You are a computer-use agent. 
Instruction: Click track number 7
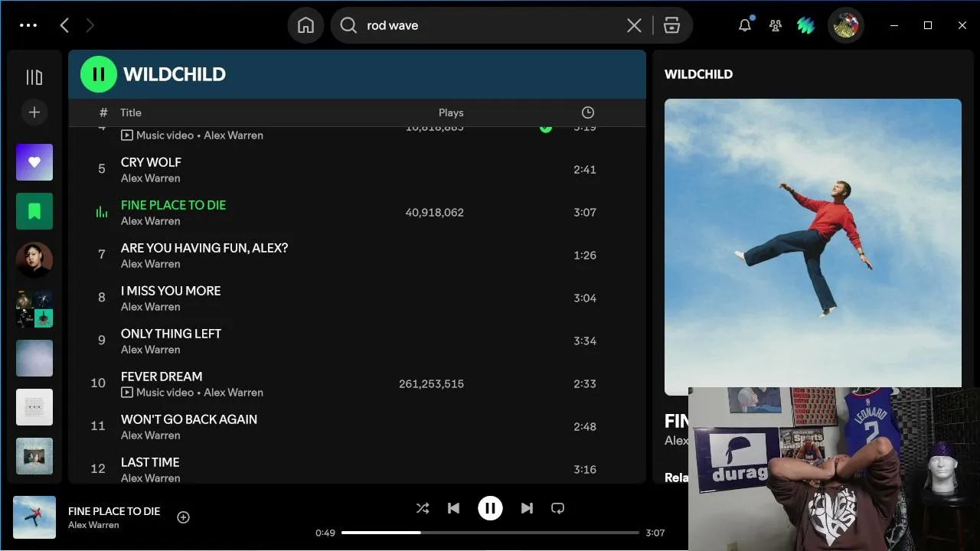tap(101, 255)
